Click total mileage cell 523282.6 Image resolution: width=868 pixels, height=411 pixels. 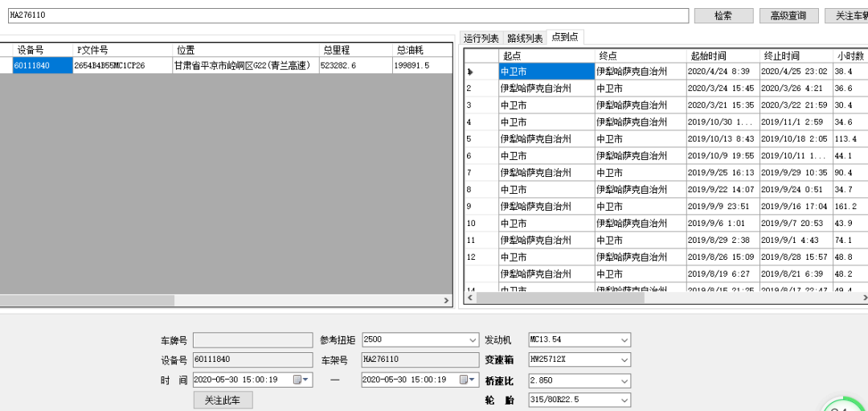click(355, 65)
